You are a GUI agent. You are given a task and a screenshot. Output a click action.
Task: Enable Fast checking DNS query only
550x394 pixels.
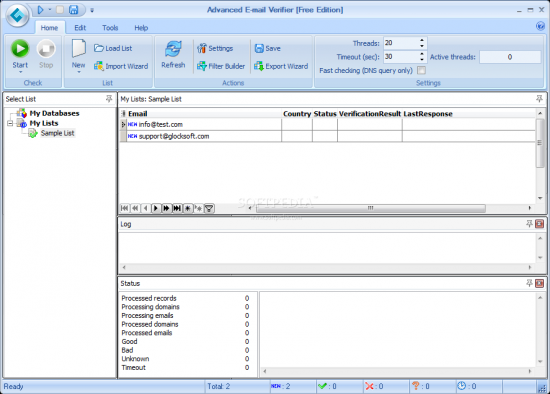click(421, 70)
